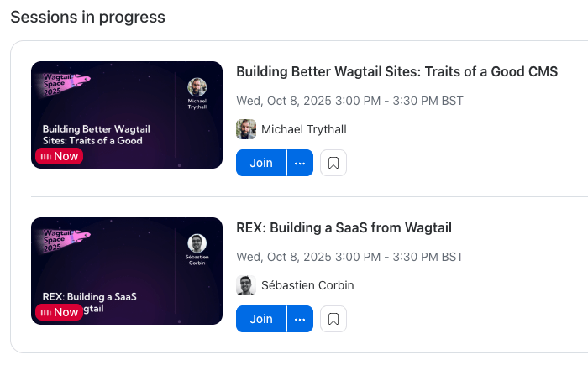The image size is (588, 365).
Task: Open the REX: Building a SaaS thumbnail
Action: pyautogui.click(x=126, y=271)
